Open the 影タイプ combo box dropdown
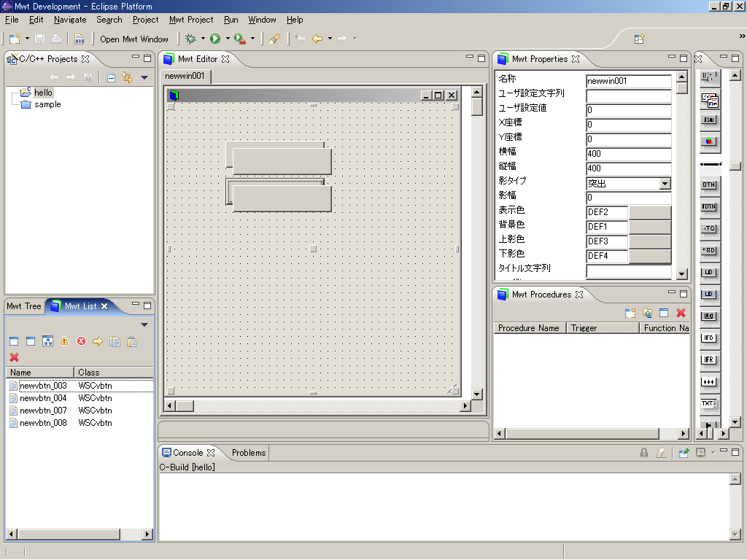Image resolution: width=747 pixels, height=560 pixels. [665, 183]
